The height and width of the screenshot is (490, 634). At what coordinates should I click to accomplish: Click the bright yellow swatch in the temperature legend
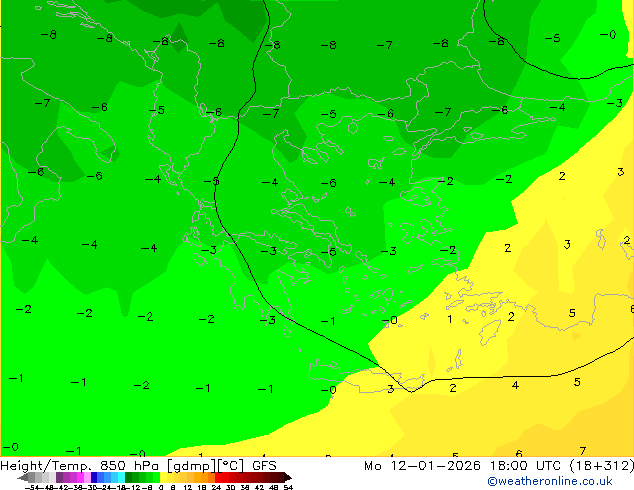coord(163,477)
